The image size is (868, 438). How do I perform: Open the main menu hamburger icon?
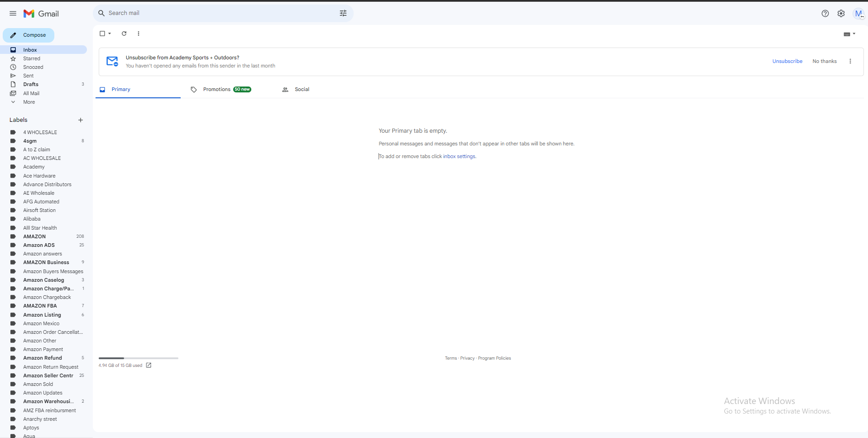click(x=13, y=14)
